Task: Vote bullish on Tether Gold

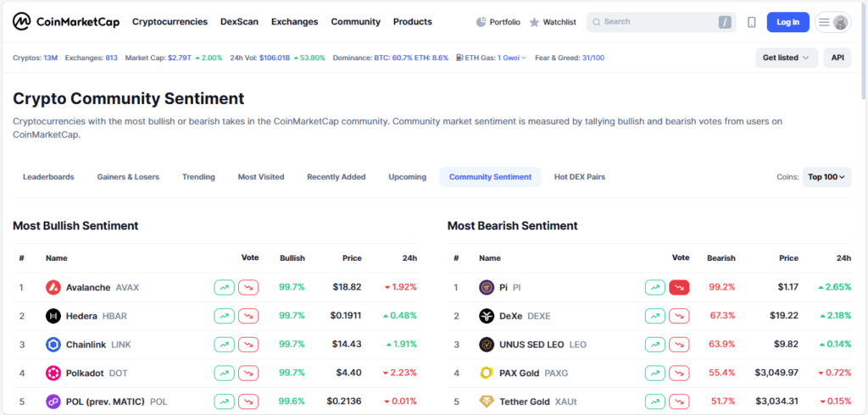Action: pos(655,401)
